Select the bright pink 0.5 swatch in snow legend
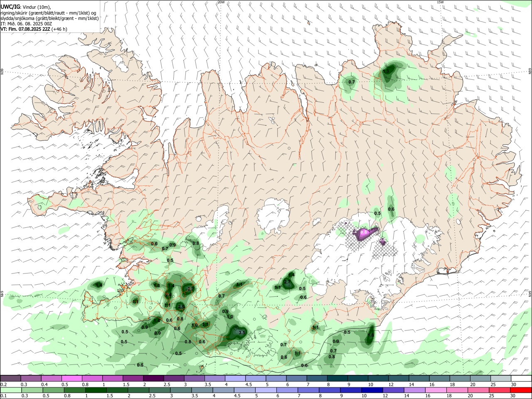The width and height of the screenshot is (532, 399). pos(71,378)
